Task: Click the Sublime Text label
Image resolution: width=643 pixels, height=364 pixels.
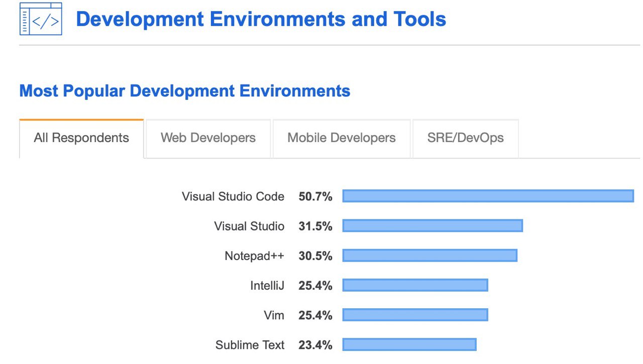Action: click(250, 345)
